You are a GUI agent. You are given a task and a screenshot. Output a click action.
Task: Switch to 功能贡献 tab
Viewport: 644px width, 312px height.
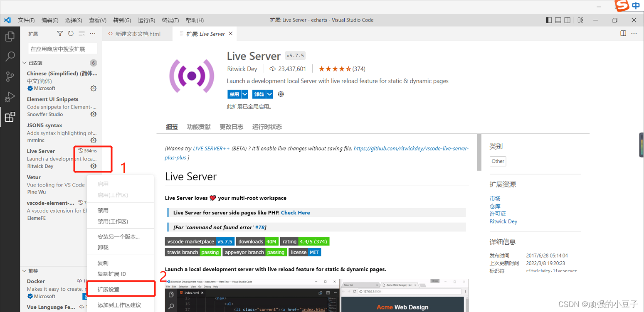[199, 127]
